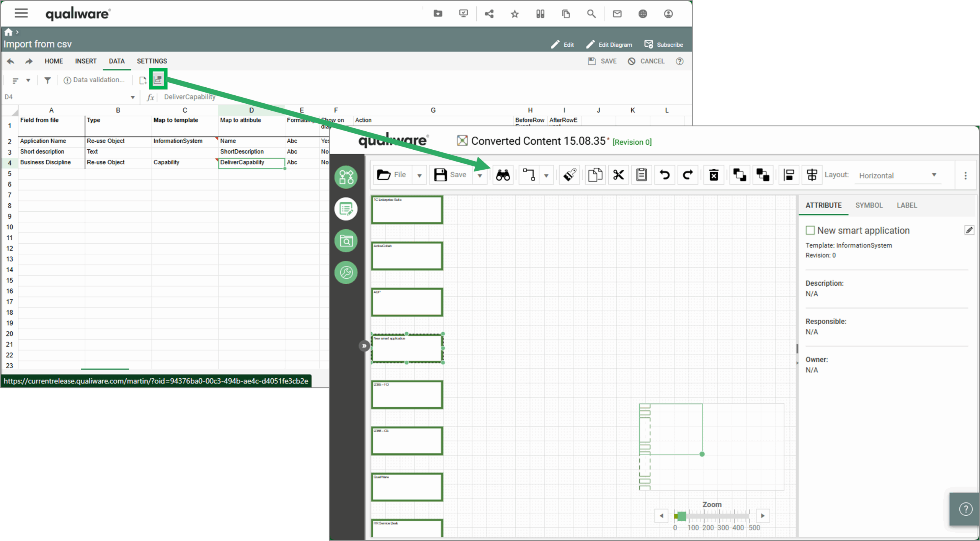The width and height of the screenshot is (980, 541).
Task: Switch to the HOME ribbon tab
Action: click(54, 61)
